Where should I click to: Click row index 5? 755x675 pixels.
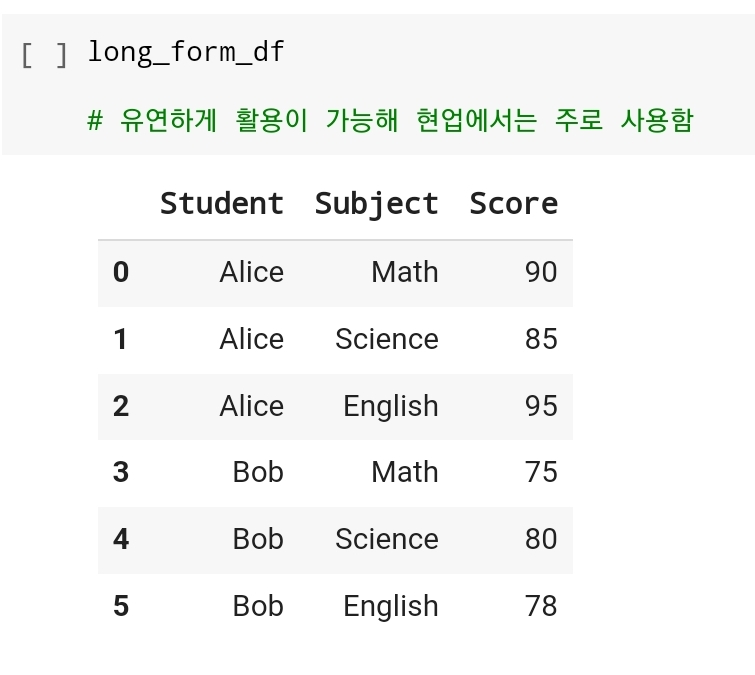click(x=121, y=606)
